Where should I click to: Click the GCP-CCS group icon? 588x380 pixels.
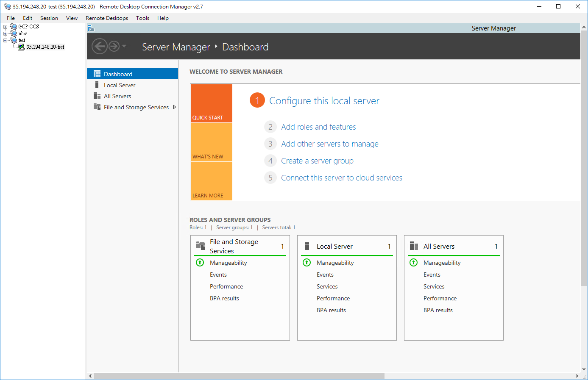point(13,27)
